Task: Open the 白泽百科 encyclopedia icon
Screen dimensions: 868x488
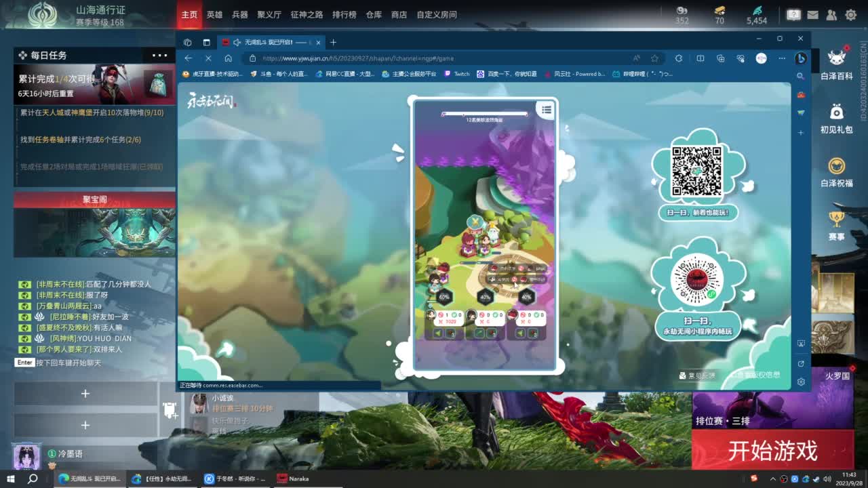Action: [837, 65]
